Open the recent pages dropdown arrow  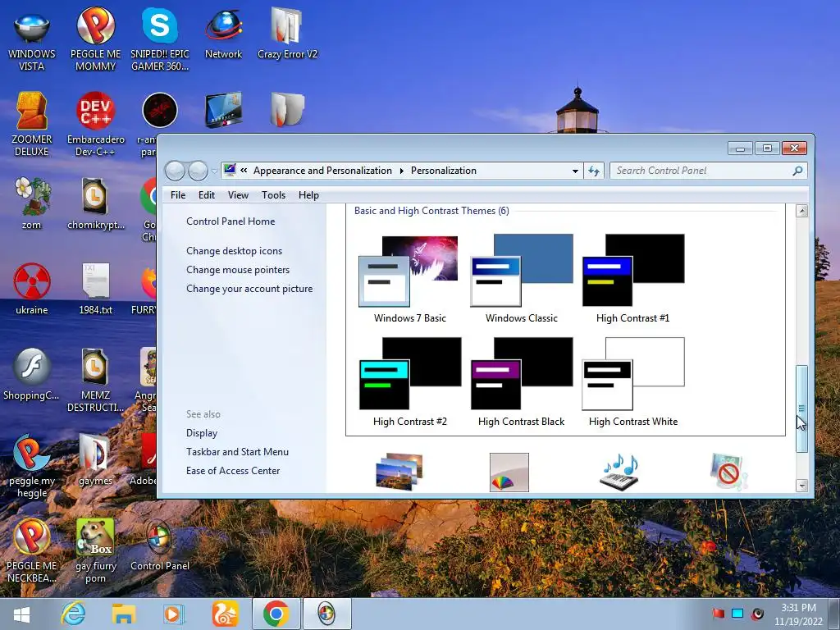click(x=214, y=171)
